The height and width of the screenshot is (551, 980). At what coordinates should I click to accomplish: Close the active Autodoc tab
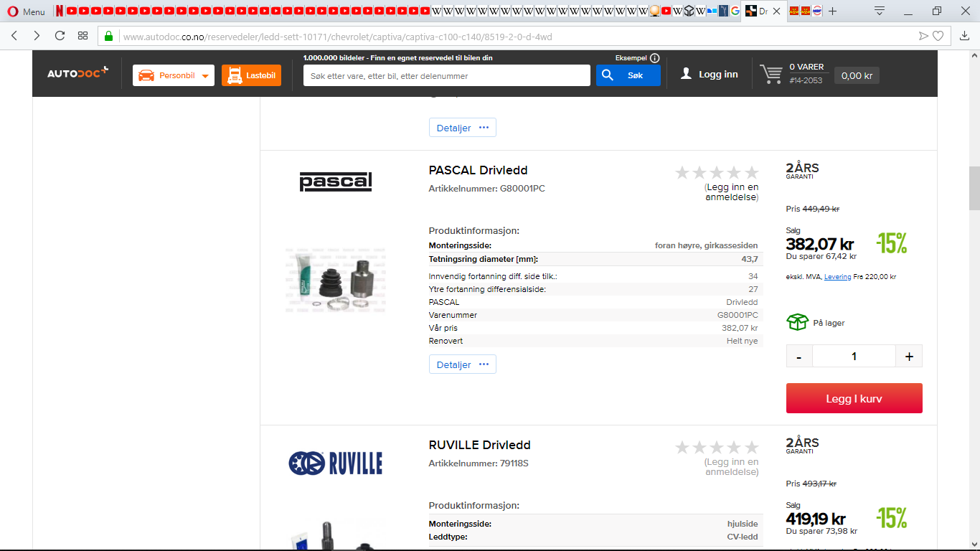tap(776, 11)
